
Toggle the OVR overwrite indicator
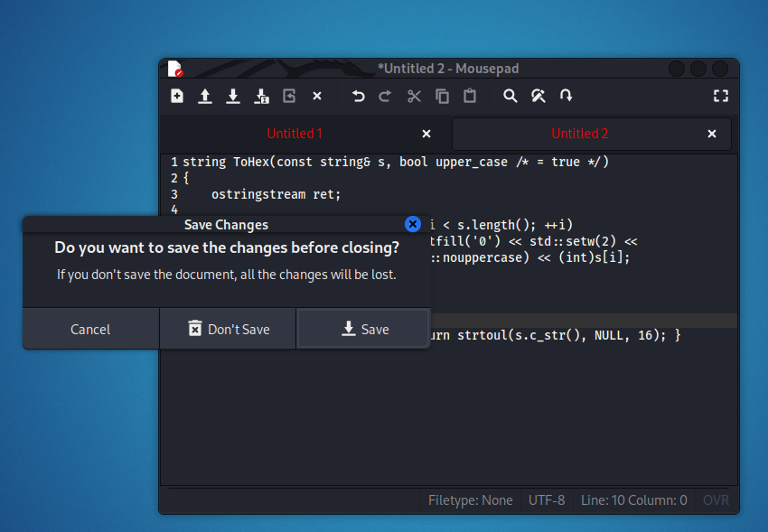[x=716, y=500]
